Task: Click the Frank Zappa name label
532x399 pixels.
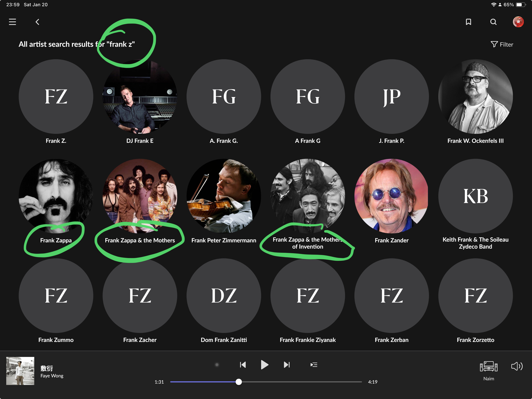Action: 56,240
